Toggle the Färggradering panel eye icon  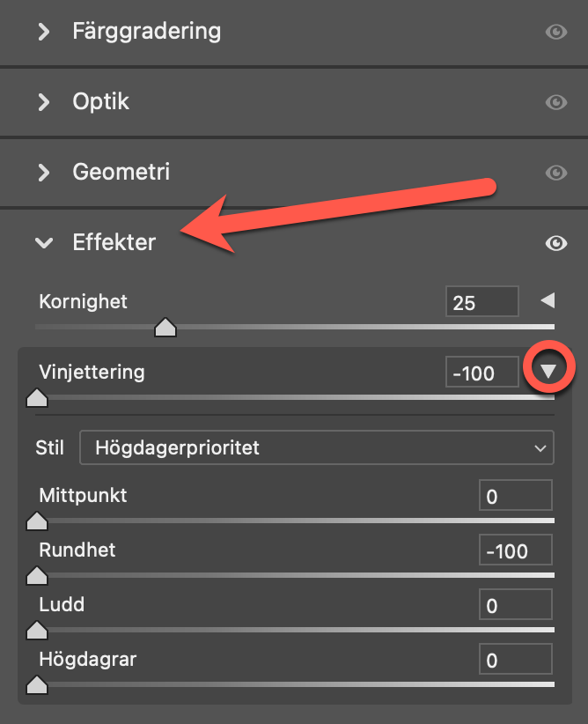(555, 33)
